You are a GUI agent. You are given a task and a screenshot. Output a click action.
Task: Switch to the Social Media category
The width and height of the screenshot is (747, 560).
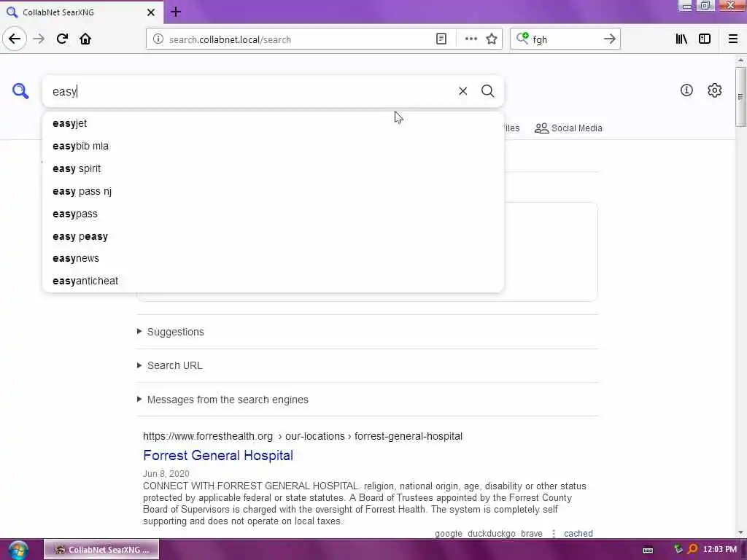click(568, 128)
